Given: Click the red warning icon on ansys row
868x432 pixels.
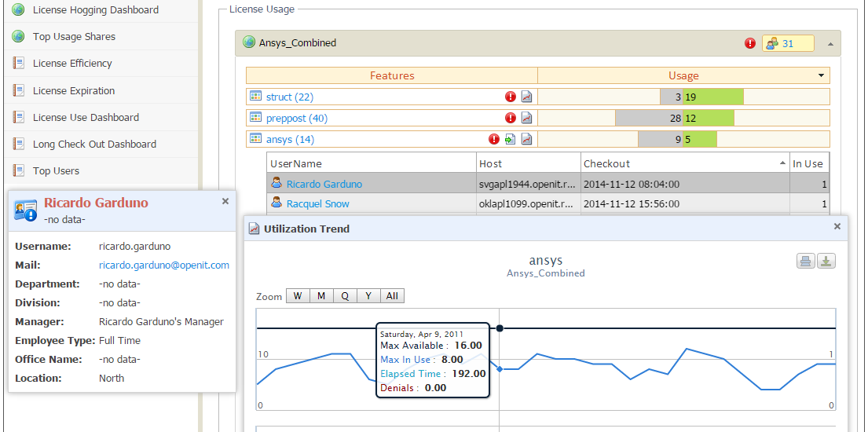Looking at the screenshot, I should (x=494, y=140).
